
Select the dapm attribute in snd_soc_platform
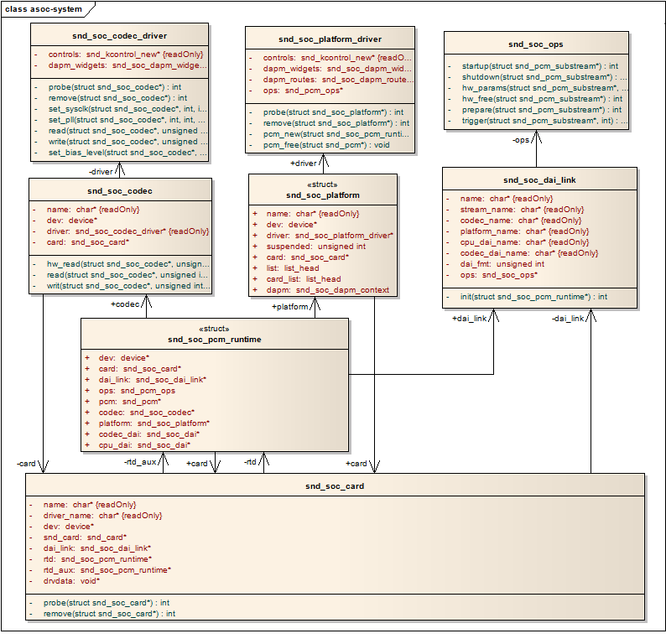[x=327, y=290]
